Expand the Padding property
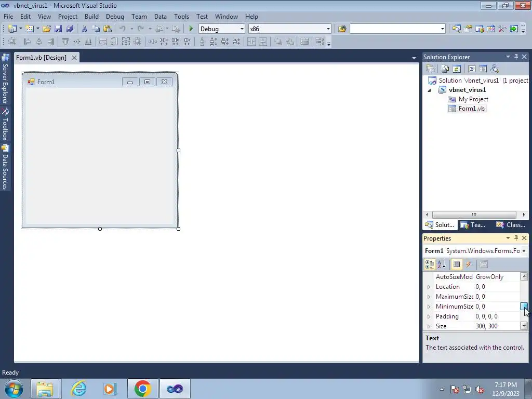The width and height of the screenshot is (532, 399). [x=429, y=316]
